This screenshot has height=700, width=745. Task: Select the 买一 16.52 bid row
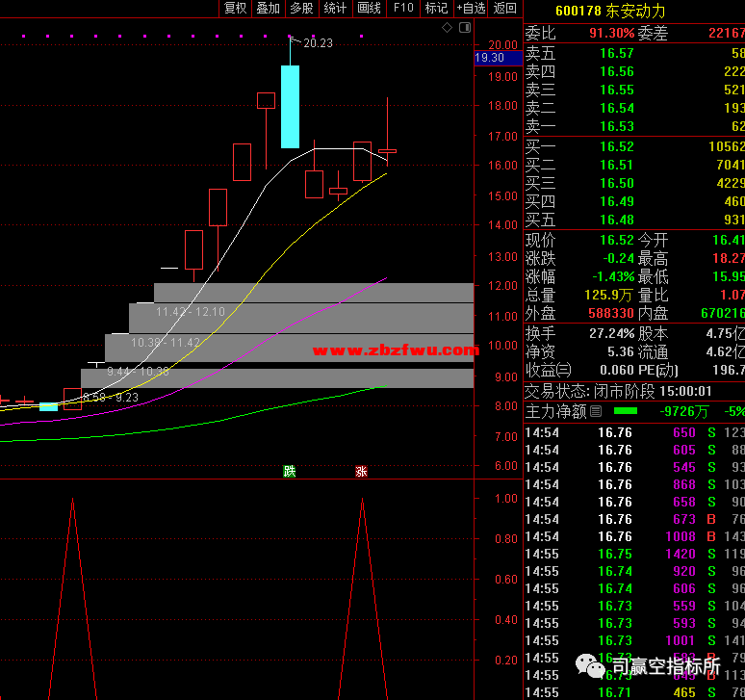pos(634,146)
